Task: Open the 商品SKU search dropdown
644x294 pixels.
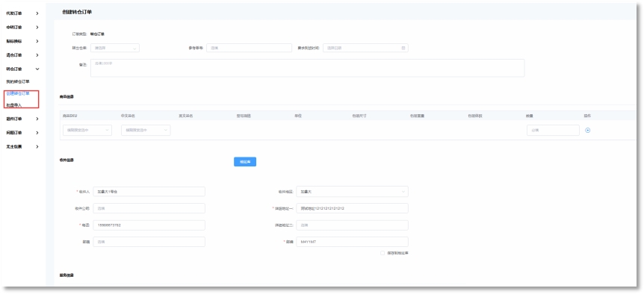Action: click(87, 131)
